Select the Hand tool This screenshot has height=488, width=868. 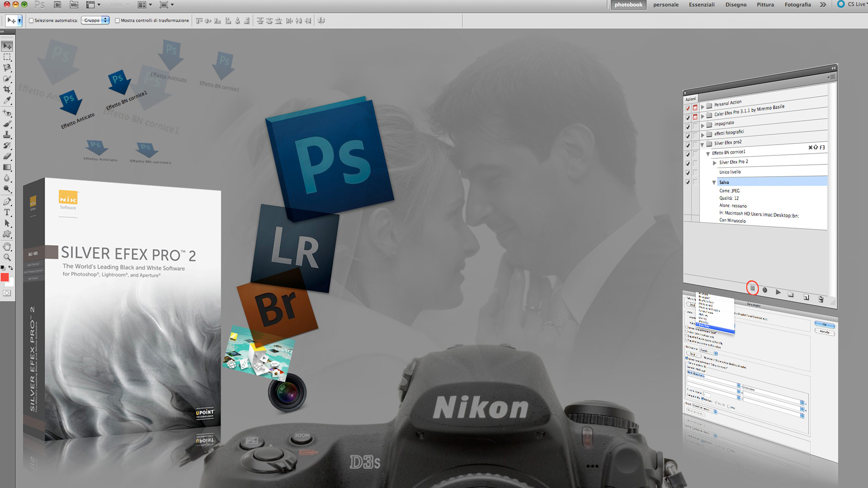click(7, 247)
